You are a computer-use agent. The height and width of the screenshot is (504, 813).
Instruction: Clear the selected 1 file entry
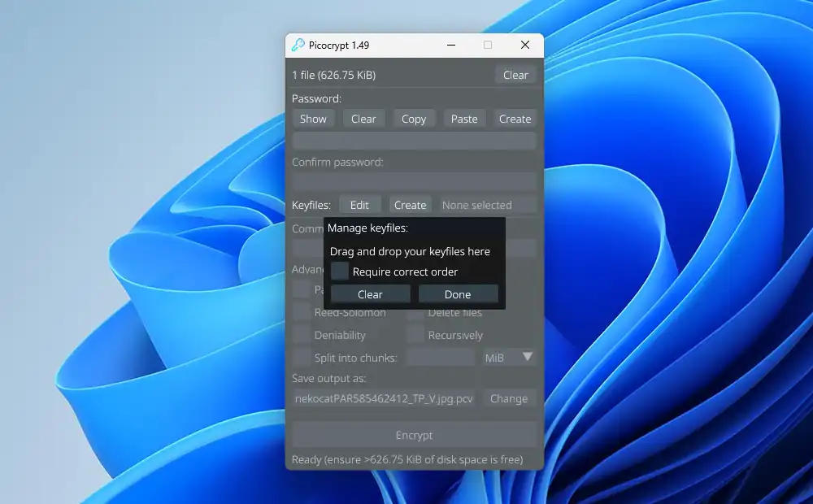pos(515,75)
